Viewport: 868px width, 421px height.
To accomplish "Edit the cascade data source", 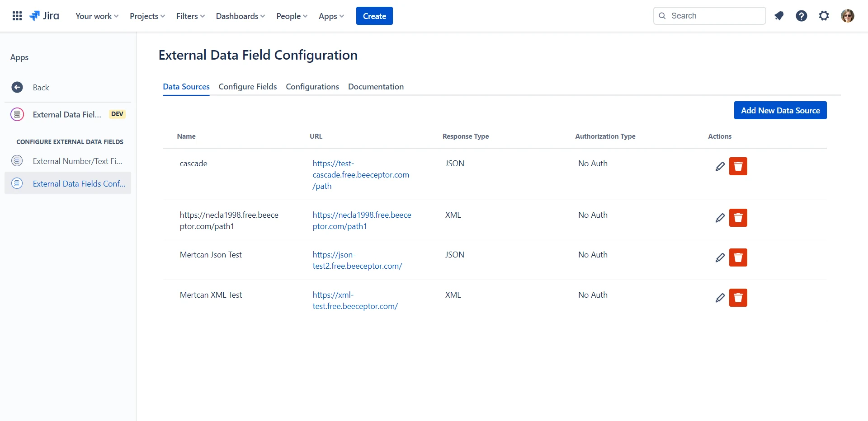I will pos(720,166).
